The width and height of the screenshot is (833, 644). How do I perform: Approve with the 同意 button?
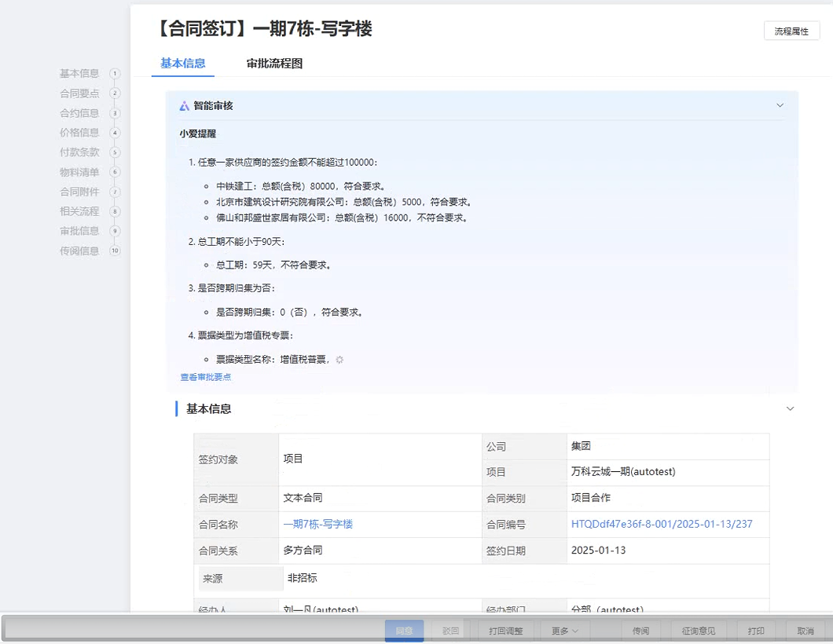coord(404,631)
